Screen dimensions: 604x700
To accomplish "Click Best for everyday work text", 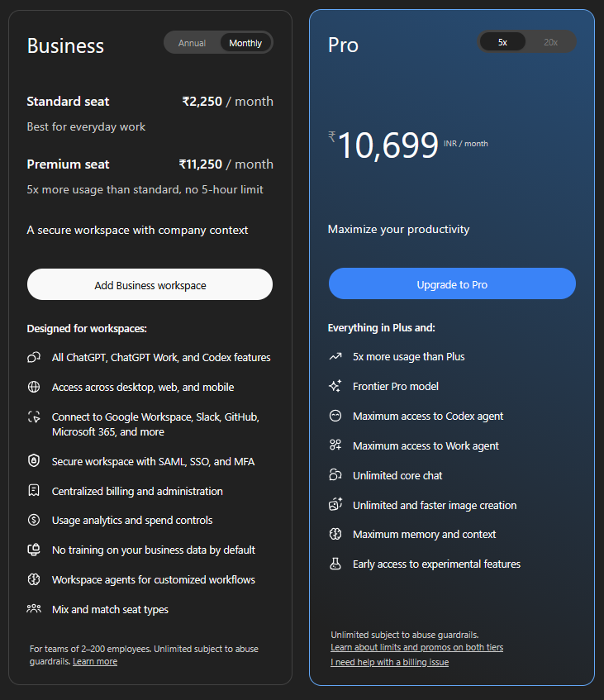I will point(86,126).
